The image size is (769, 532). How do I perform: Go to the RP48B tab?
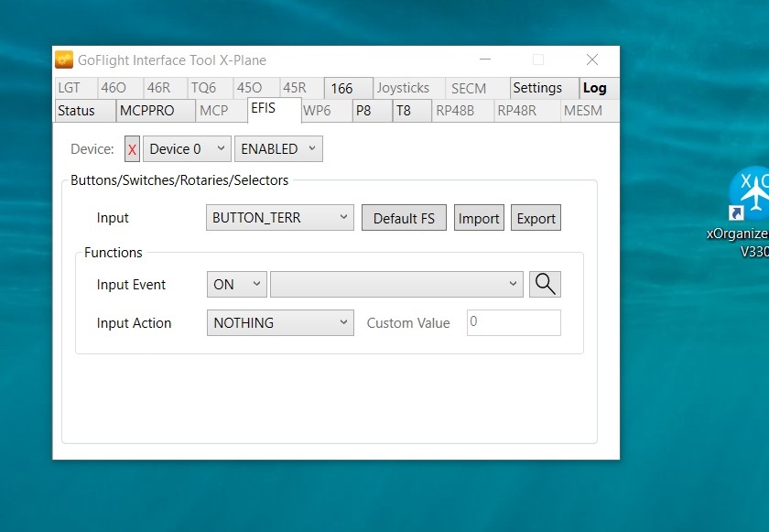463,111
